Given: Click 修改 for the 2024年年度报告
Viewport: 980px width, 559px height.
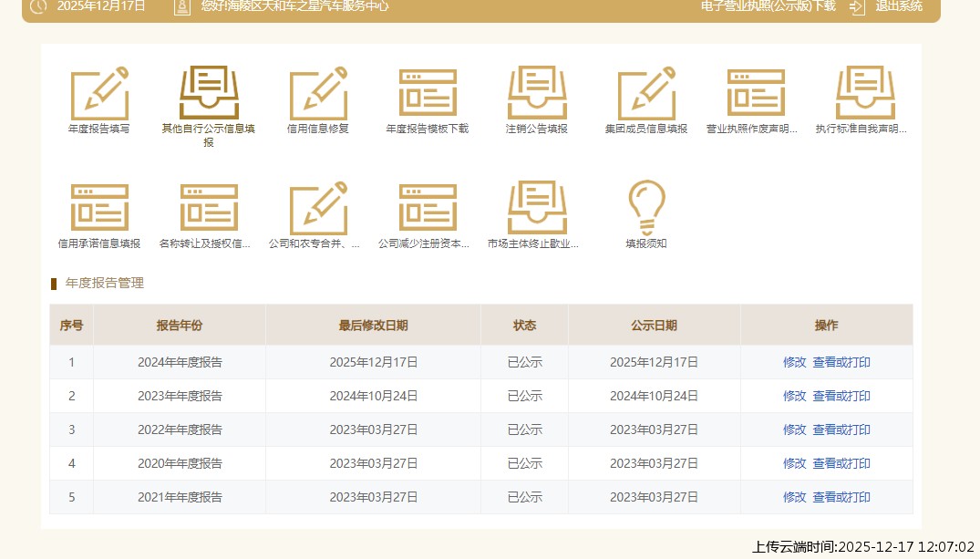Looking at the screenshot, I should [x=794, y=362].
